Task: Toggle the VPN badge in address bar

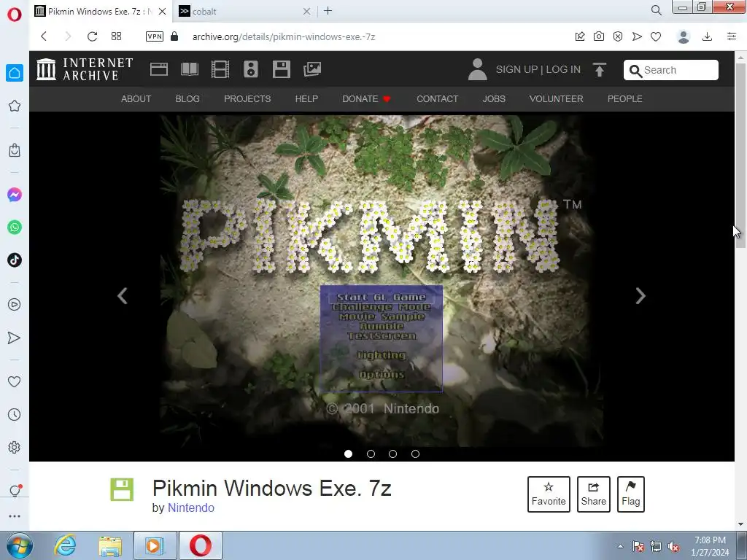Action: coord(155,36)
